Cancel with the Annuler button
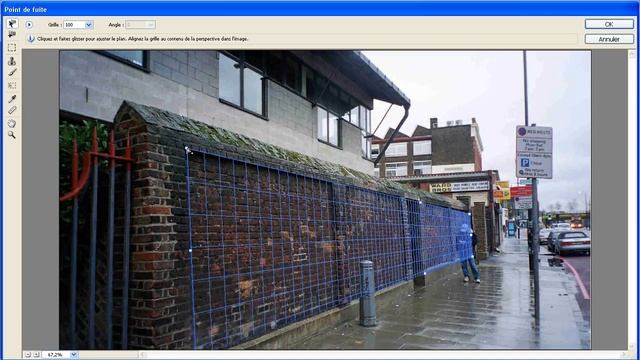This screenshot has width=640, height=360. [609, 39]
